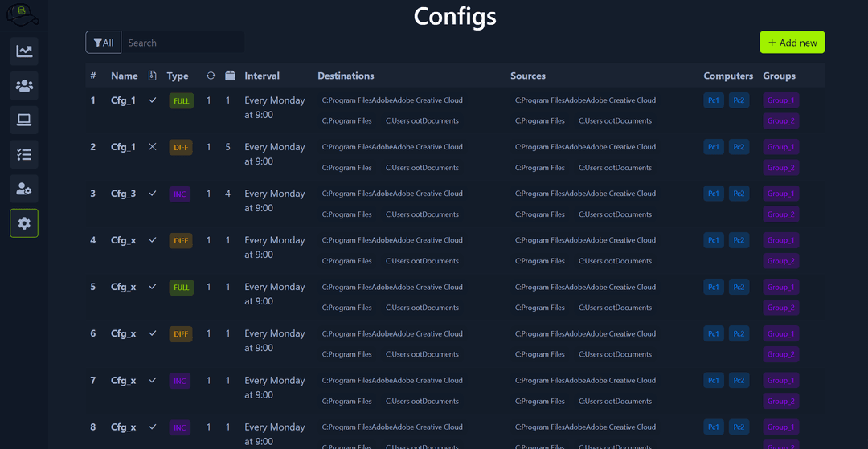Image resolution: width=868 pixels, height=449 pixels.
Task: Select the gear settings sidebar icon
Action: coord(24,223)
